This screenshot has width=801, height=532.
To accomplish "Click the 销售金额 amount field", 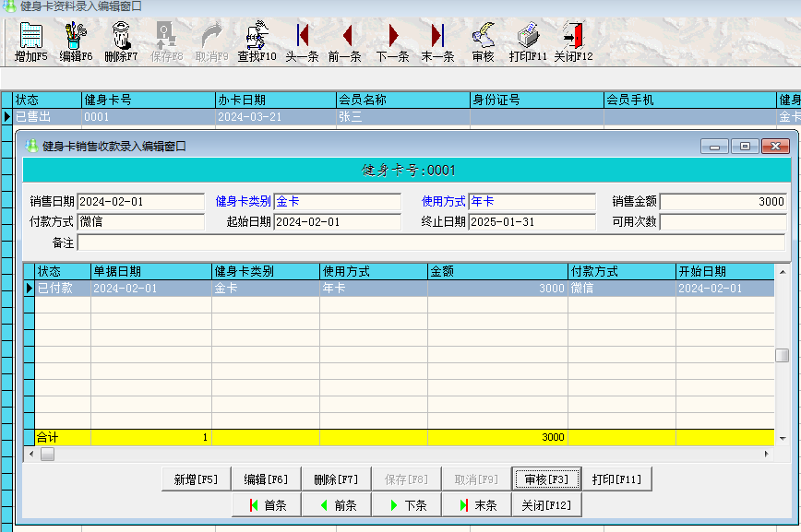I will pos(723,202).
